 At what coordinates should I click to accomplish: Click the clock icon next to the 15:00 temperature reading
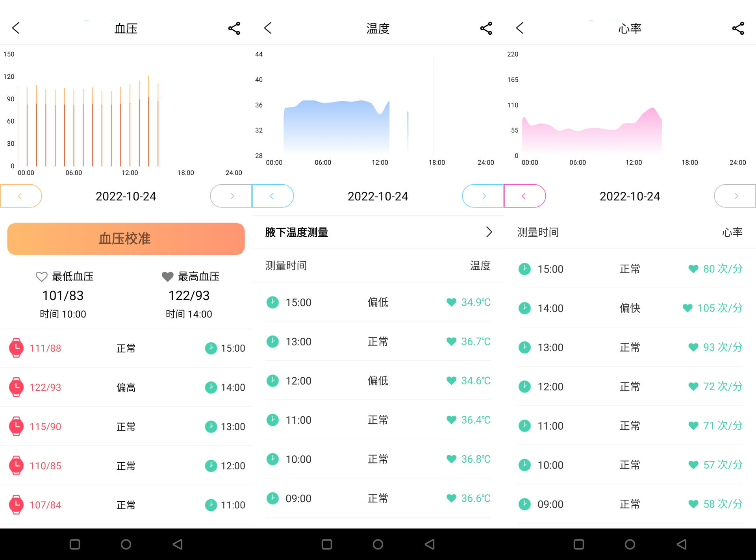[x=272, y=302]
